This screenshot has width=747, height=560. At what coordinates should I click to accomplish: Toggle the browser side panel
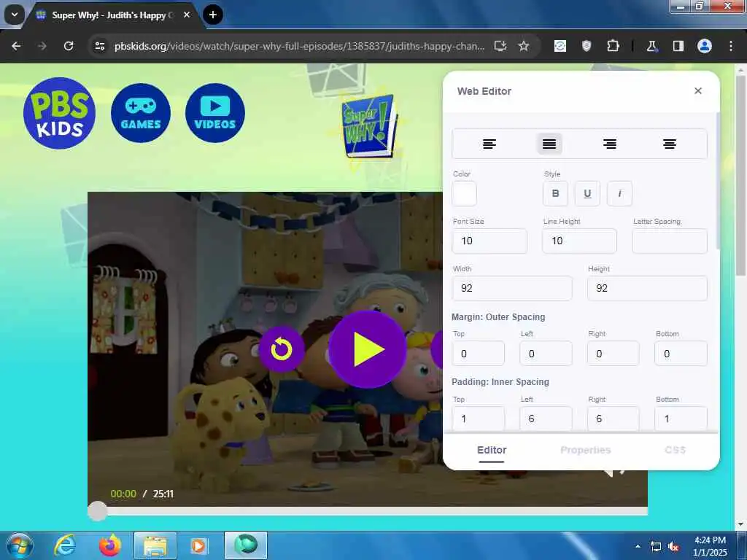[x=678, y=46]
